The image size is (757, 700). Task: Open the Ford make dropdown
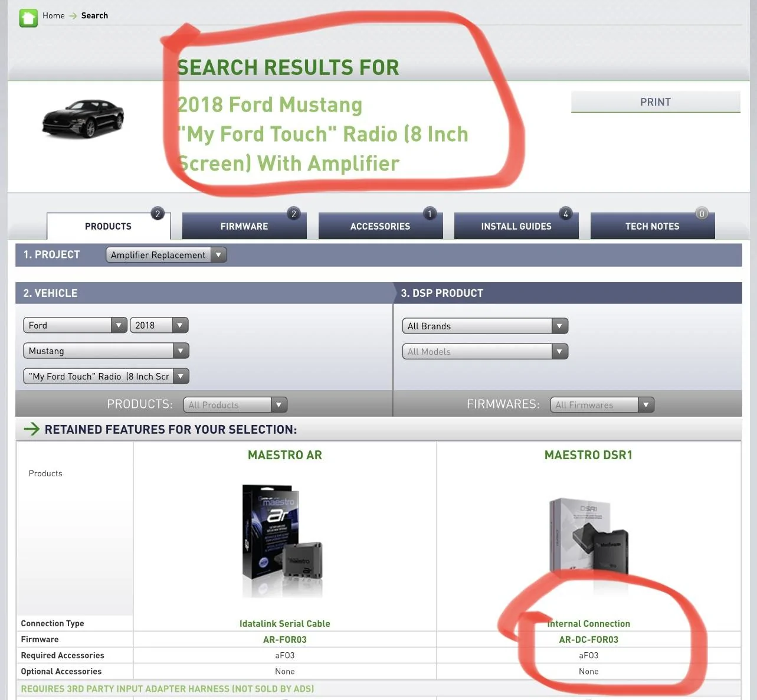click(x=75, y=325)
